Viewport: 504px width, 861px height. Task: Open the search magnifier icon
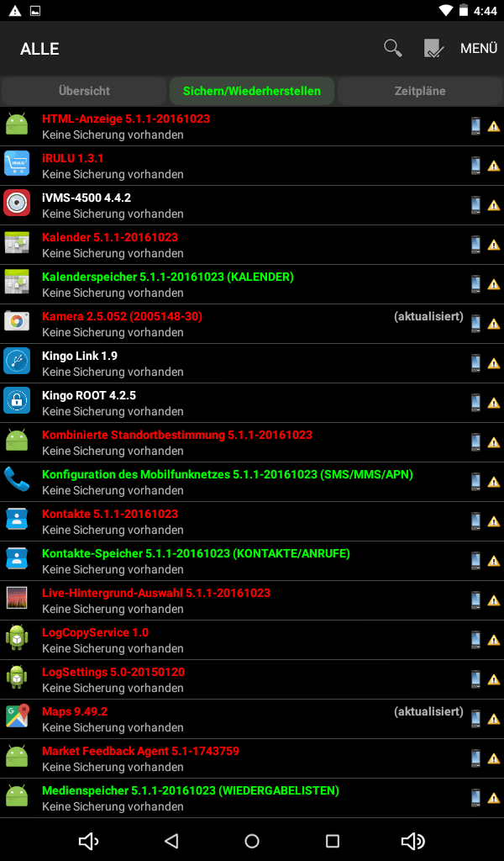pyautogui.click(x=392, y=48)
